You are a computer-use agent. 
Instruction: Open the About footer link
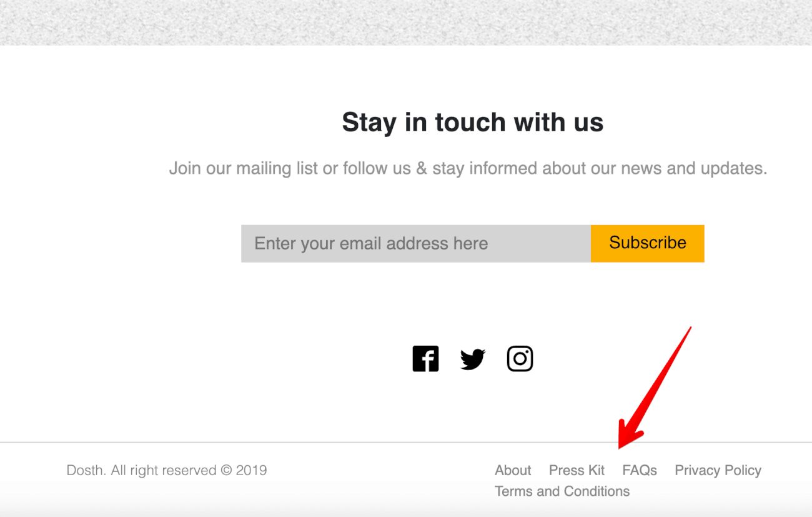tap(513, 470)
